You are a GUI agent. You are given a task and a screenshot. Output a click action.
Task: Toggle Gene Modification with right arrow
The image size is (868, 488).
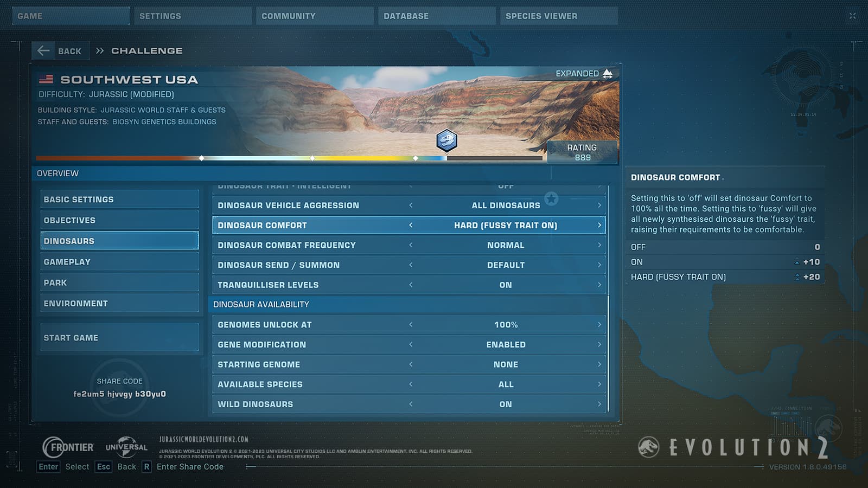(599, 344)
